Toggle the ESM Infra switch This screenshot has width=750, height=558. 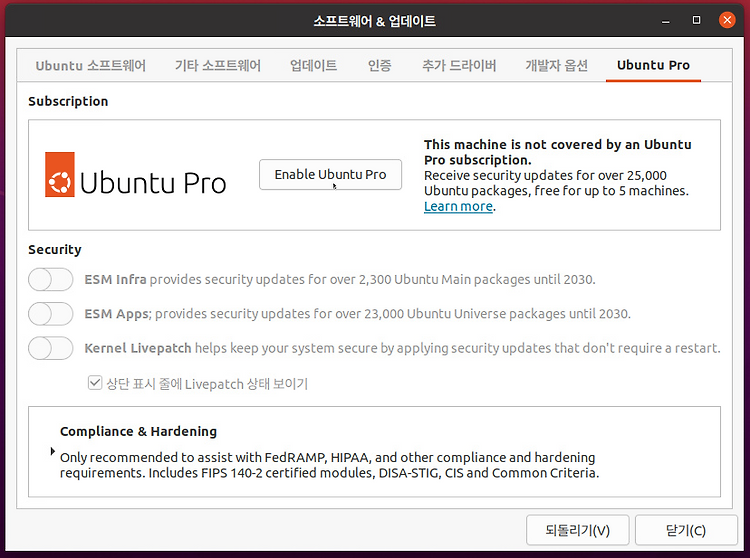point(51,280)
